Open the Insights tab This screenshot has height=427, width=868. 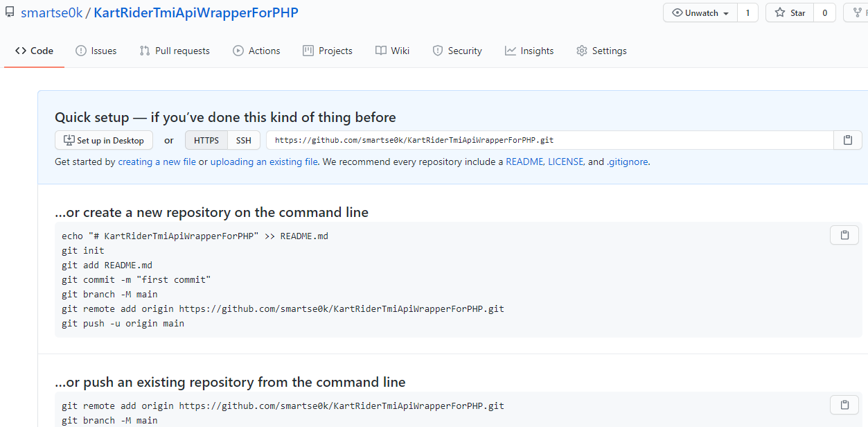529,51
